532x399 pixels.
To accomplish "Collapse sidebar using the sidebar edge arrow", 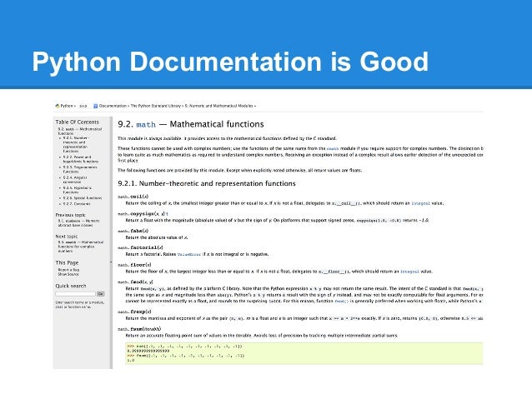I will pos(111,262).
